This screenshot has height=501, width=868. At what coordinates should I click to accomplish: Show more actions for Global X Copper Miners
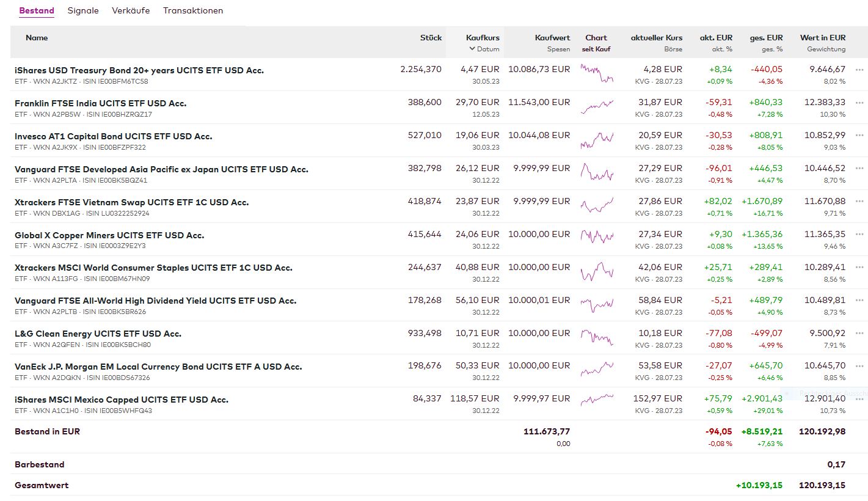859,235
